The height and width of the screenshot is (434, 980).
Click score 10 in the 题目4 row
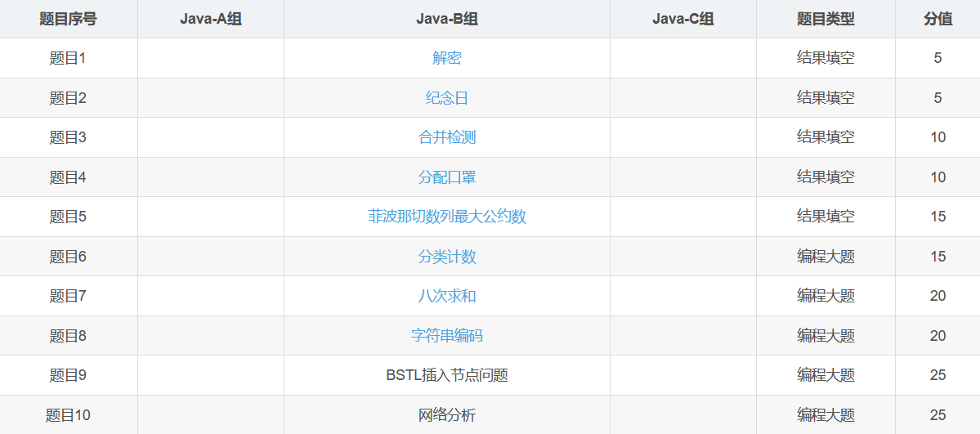[x=937, y=177]
